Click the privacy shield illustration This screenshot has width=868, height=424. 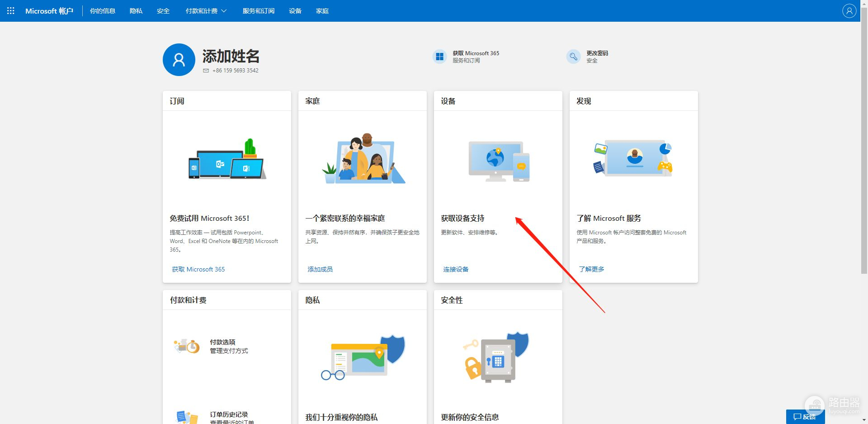pos(363,357)
